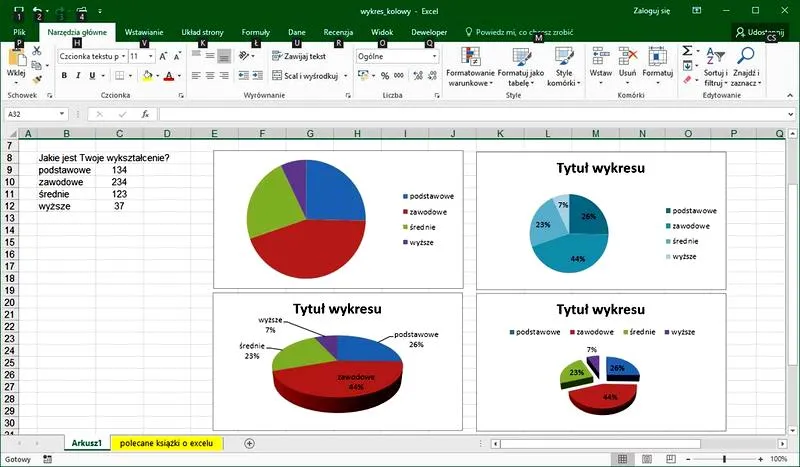This screenshot has height=467, width=800.
Task: Expand the Name Box dropdown arrow
Action: (62, 114)
